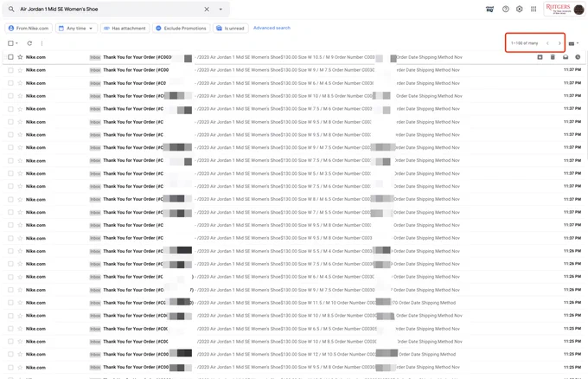Open the Rutgers account avatar
This screenshot has width=588, height=379.
coord(578,10)
